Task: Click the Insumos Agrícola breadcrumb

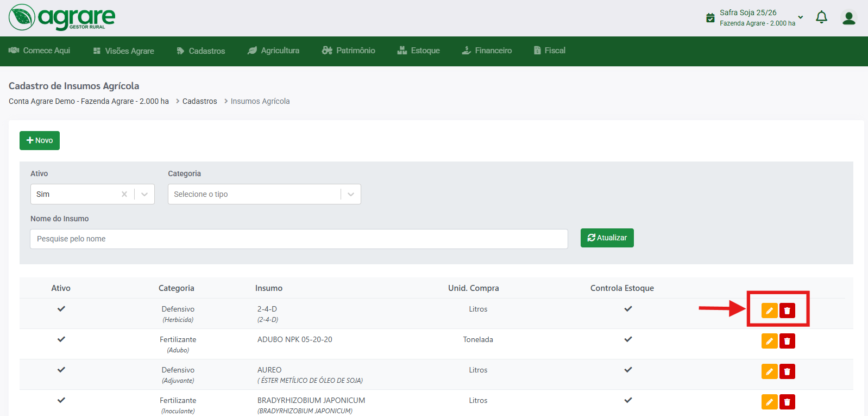Action: point(260,101)
